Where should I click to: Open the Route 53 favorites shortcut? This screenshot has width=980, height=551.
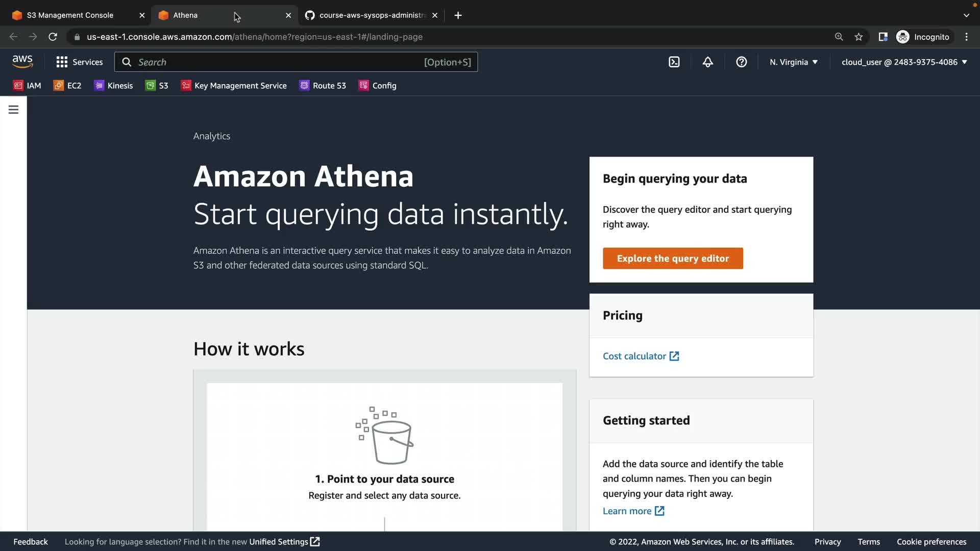(323, 86)
